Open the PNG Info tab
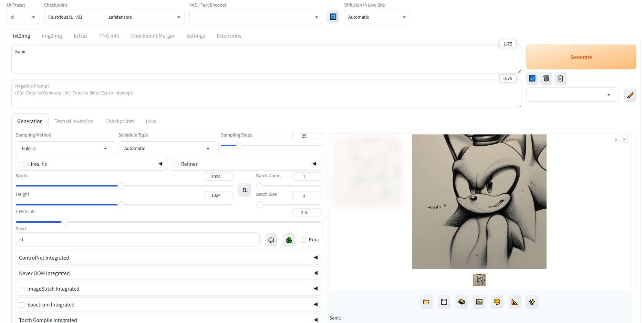This screenshot has height=323, width=644. pos(109,36)
